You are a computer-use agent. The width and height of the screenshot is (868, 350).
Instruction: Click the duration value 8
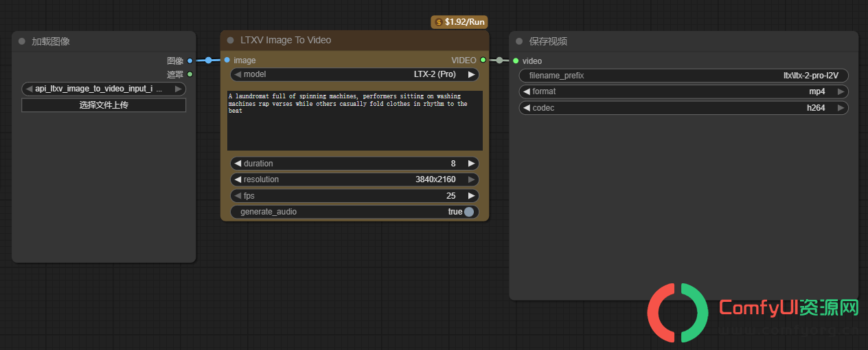[x=453, y=164]
